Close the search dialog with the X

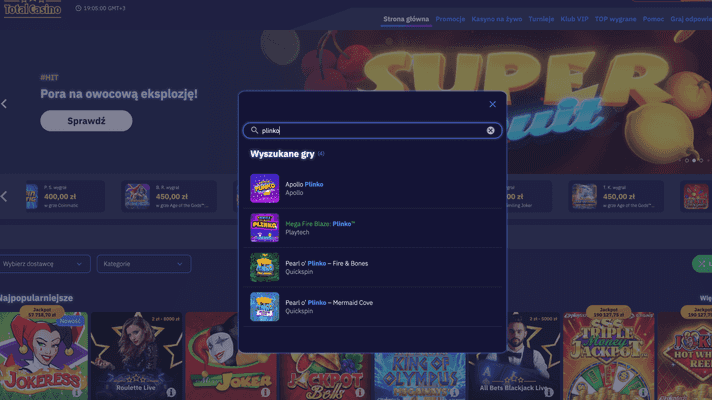click(492, 104)
